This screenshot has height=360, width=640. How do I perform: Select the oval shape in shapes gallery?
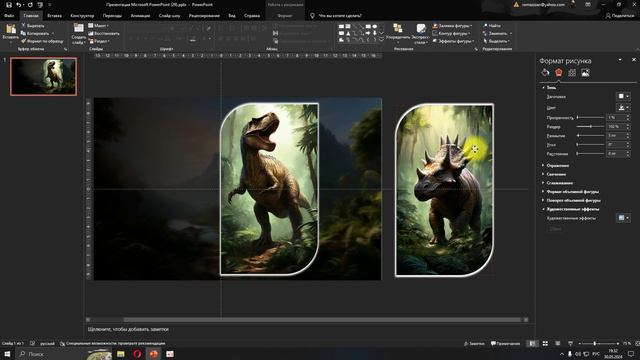(x=375, y=26)
